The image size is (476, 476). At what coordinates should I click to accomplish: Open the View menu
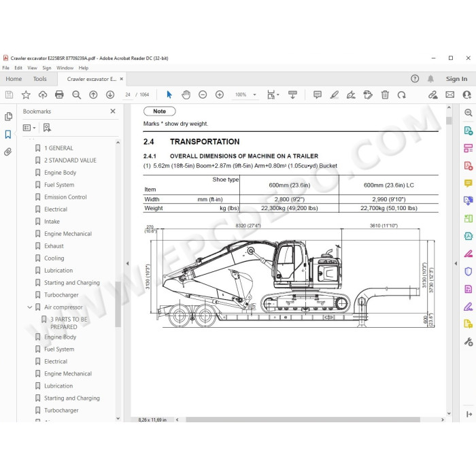(x=32, y=68)
